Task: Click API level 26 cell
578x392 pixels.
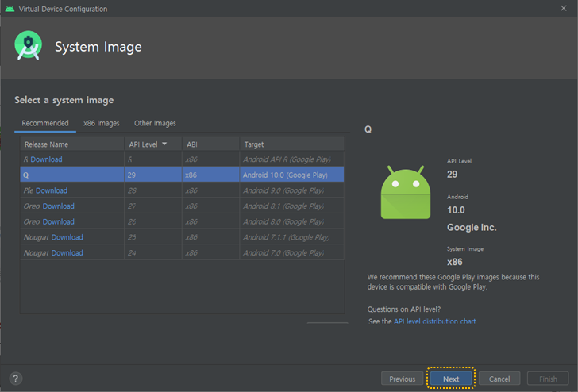Action: (153, 221)
